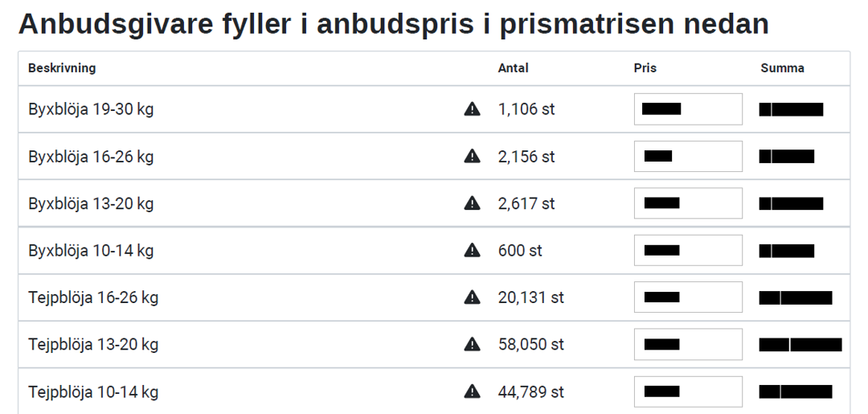868x414 pixels.
Task: Select the price input for Byxblöja 13-20 kg
Action: [x=688, y=203]
